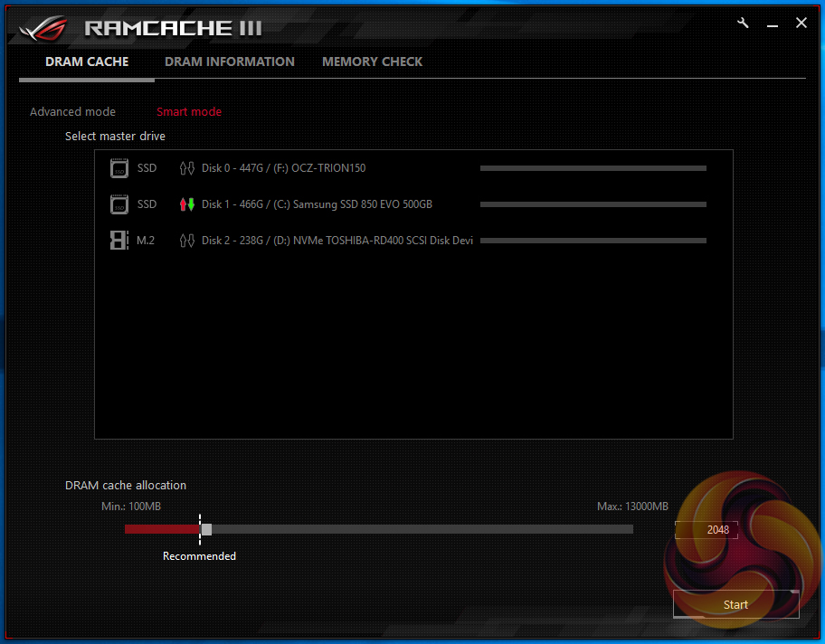Click the M.2 drive icon for Disk 2
The width and height of the screenshot is (825, 644).
[x=119, y=241]
